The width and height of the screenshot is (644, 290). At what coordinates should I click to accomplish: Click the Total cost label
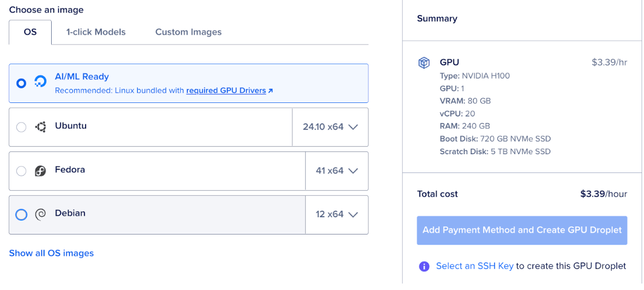tap(437, 194)
